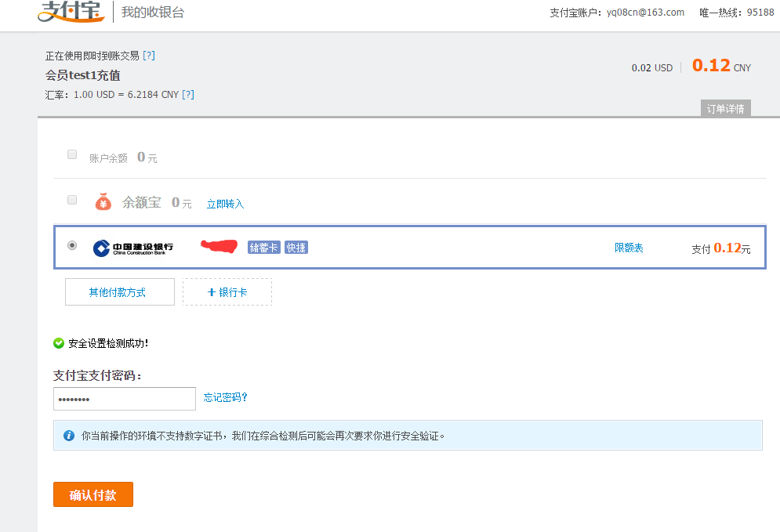780x532 pixels.
Task: Open 其他付款方式 other payment methods
Action: tap(119, 292)
